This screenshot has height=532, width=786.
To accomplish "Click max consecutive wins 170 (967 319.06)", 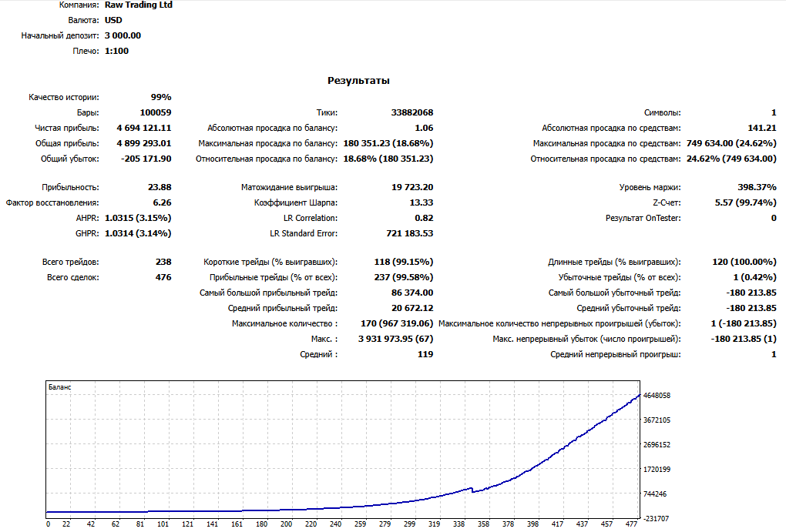I will [397, 323].
